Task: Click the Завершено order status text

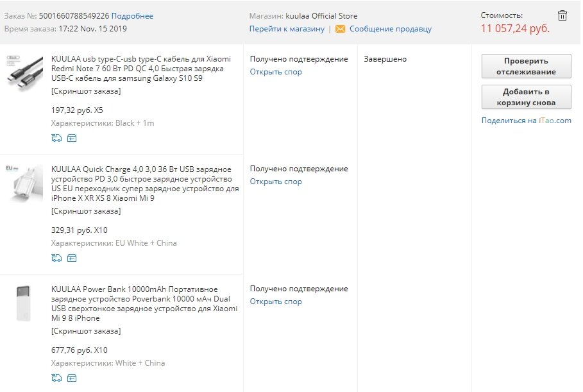Action: pos(385,59)
